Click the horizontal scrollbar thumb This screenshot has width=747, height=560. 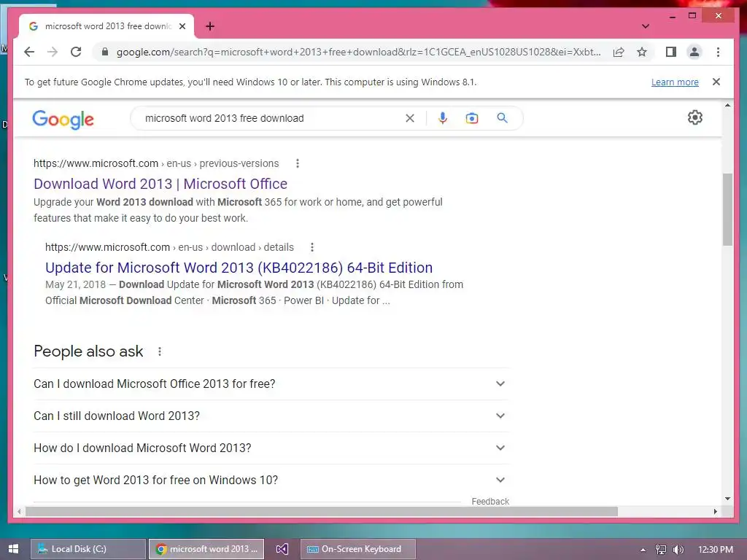pos(322,511)
